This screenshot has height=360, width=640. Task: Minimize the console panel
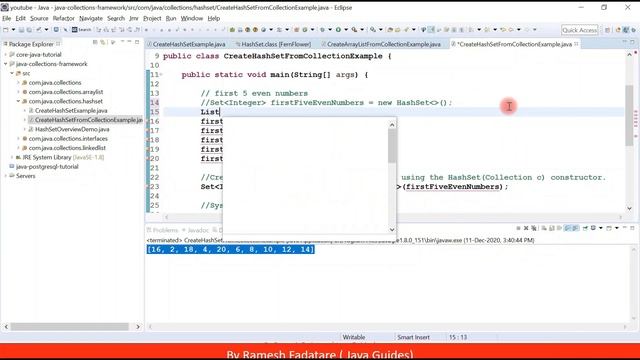click(625, 228)
